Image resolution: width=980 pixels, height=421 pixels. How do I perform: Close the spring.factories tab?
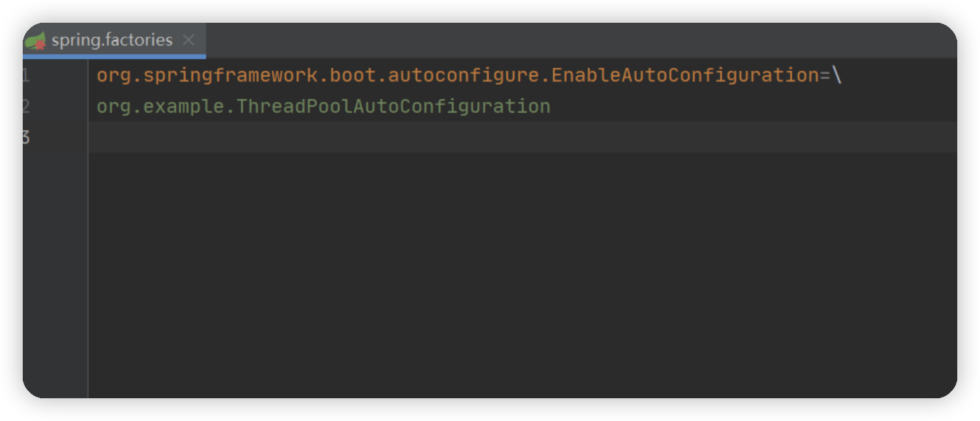pos(188,40)
